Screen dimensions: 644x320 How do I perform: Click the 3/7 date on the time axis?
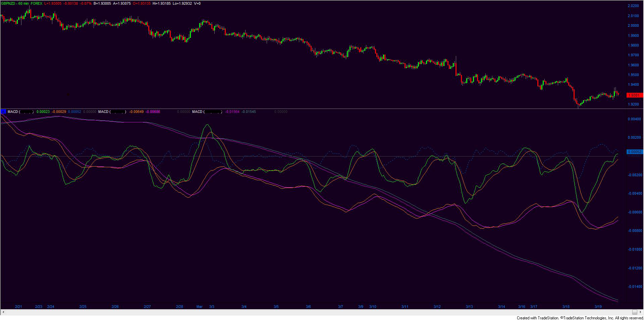coord(340,307)
